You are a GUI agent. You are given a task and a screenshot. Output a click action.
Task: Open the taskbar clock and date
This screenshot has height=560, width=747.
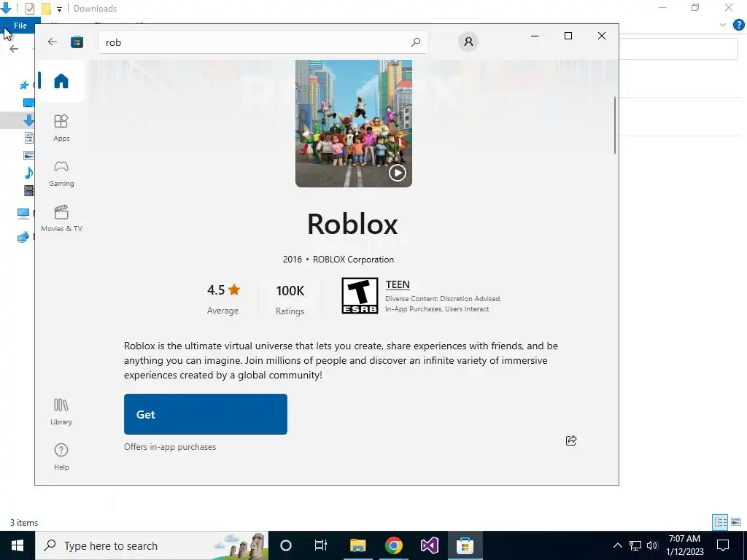[684, 545]
